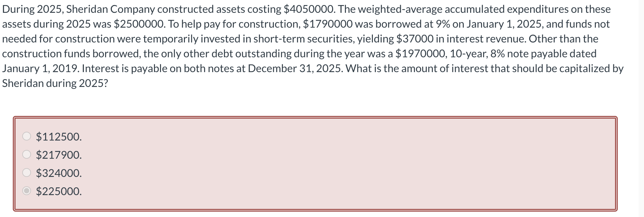The width and height of the screenshot is (644, 217).
Task: Click the phrase 'Sheridan during 2025?'
Action: [x=55, y=83]
